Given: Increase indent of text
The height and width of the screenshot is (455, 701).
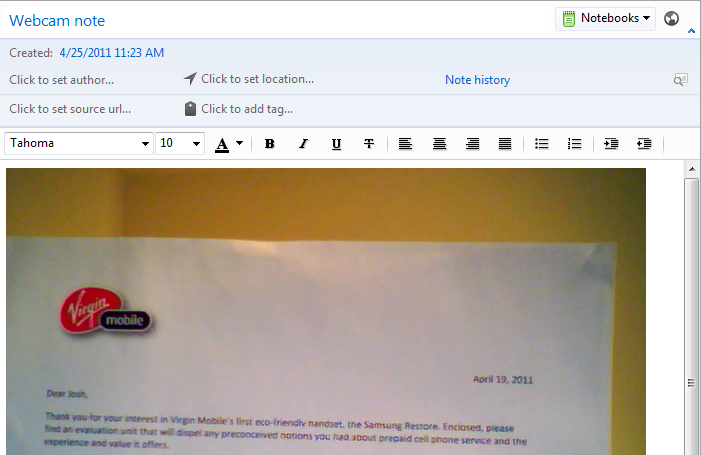Looking at the screenshot, I should pyautogui.click(x=611, y=144).
